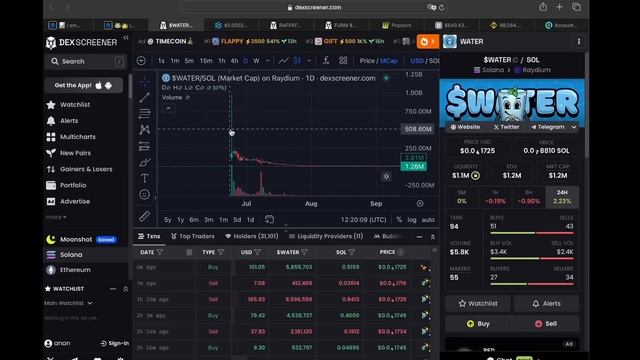The height and width of the screenshot is (360, 640).
Task: Open the three-dot menu beside WATER
Action: (579, 42)
